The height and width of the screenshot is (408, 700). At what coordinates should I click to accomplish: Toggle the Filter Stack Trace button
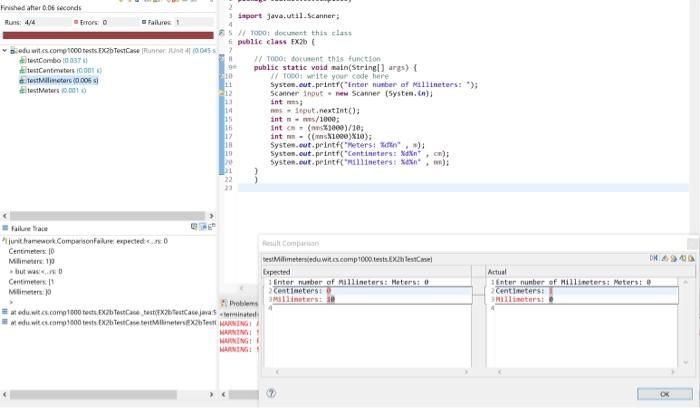(203, 227)
